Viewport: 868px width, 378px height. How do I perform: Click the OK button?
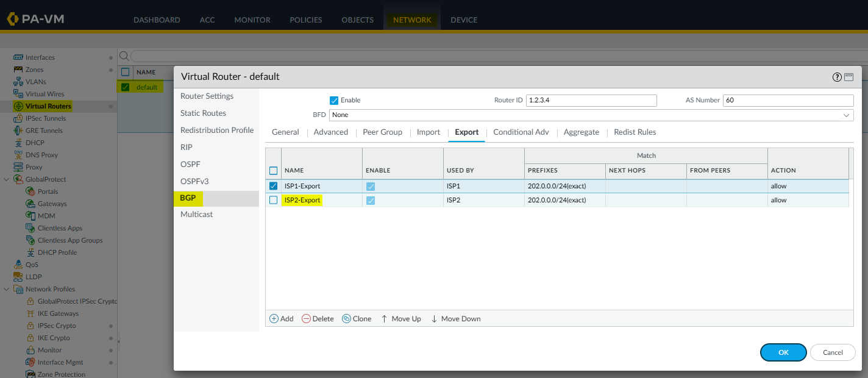pyautogui.click(x=783, y=352)
